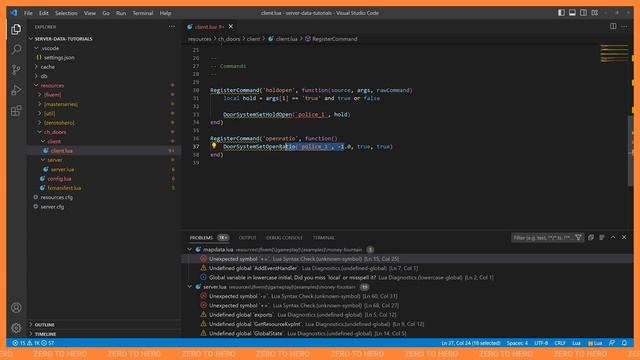This screenshot has height=360, width=640.
Task: Open server.cfg in explorer
Action: [x=52, y=207]
